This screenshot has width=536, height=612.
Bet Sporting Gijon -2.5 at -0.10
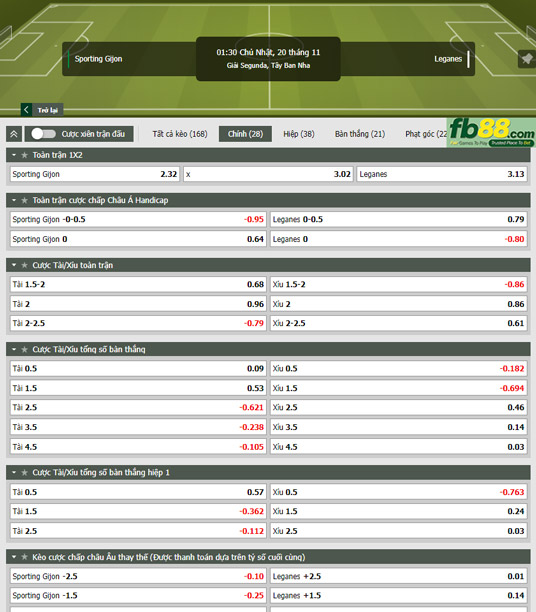[x=138, y=576]
